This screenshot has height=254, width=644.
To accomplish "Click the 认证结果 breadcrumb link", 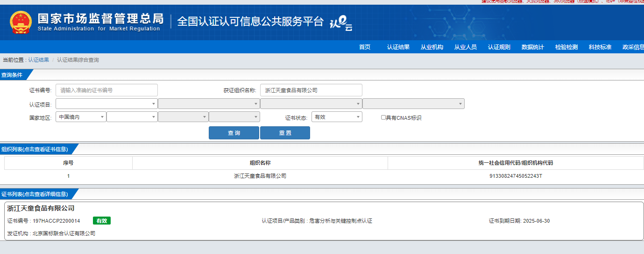I will click(38, 60).
